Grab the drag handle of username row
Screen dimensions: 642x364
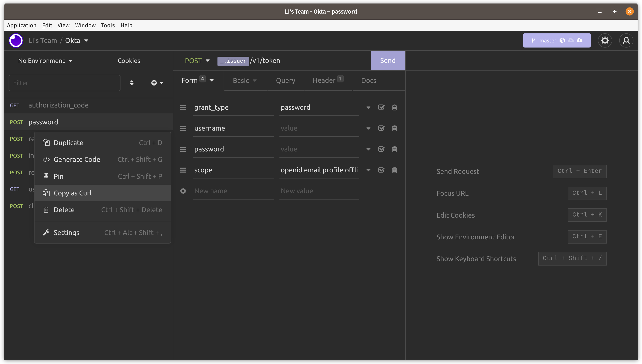pyautogui.click(x=183, y=129)
